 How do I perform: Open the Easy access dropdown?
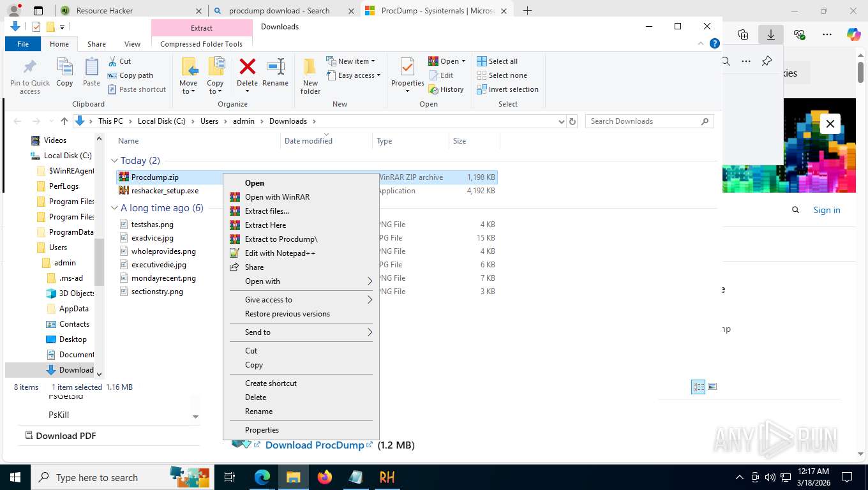click(353, 75)
